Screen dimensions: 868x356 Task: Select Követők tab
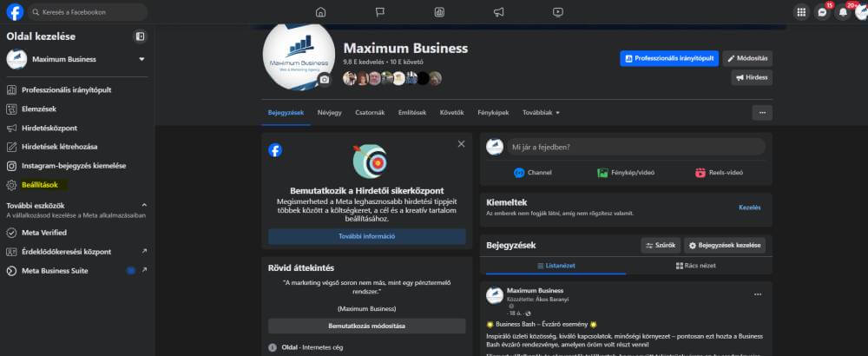[451, 112]
